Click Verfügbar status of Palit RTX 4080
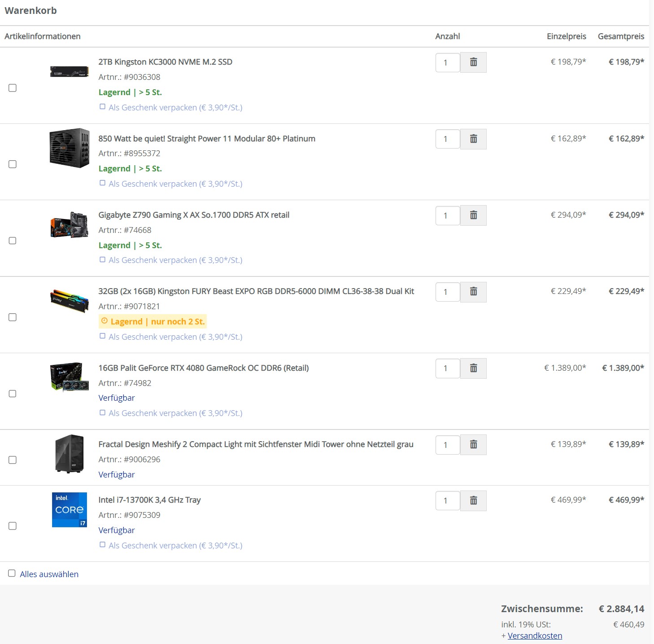This screenshot has width=654, height=644. pos(117,398)
